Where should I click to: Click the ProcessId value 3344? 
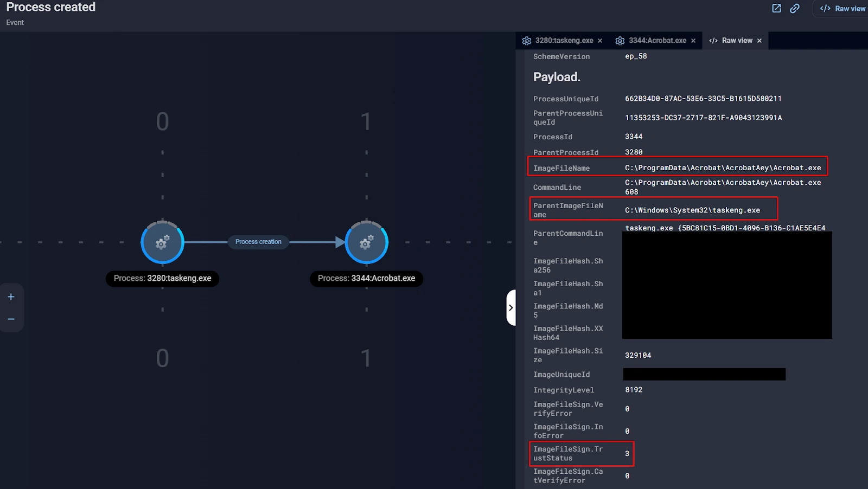pos(634,137)
